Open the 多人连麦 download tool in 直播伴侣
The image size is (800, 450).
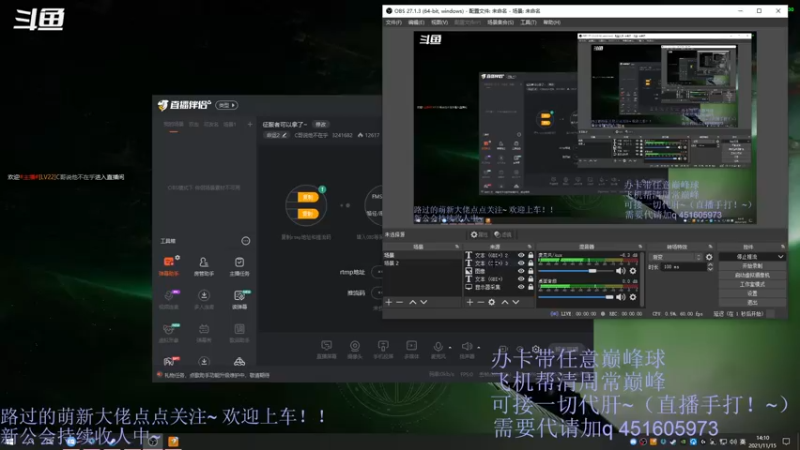[x=204, y=299]
